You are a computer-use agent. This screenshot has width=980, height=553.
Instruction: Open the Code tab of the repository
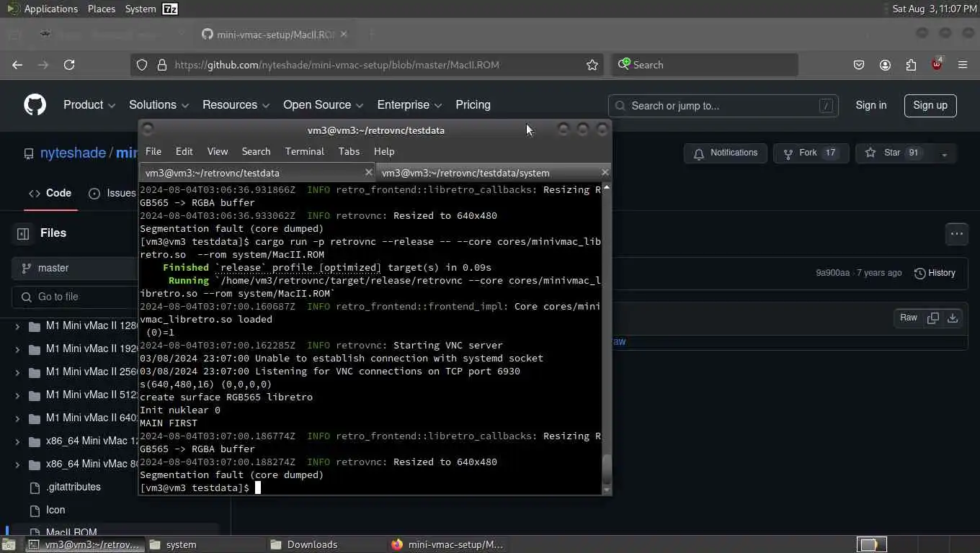[50, 193]
